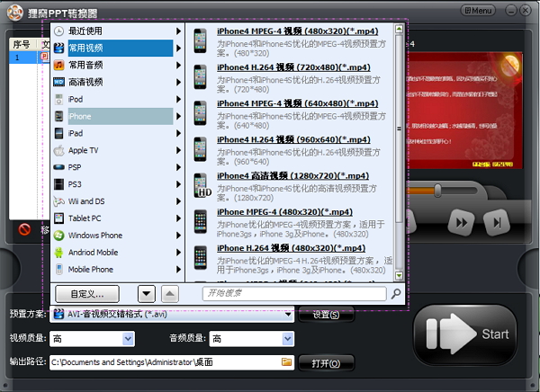Click the 序号 column header
The width and height of the screenshot is (540, 392).
tap(22, 44)
